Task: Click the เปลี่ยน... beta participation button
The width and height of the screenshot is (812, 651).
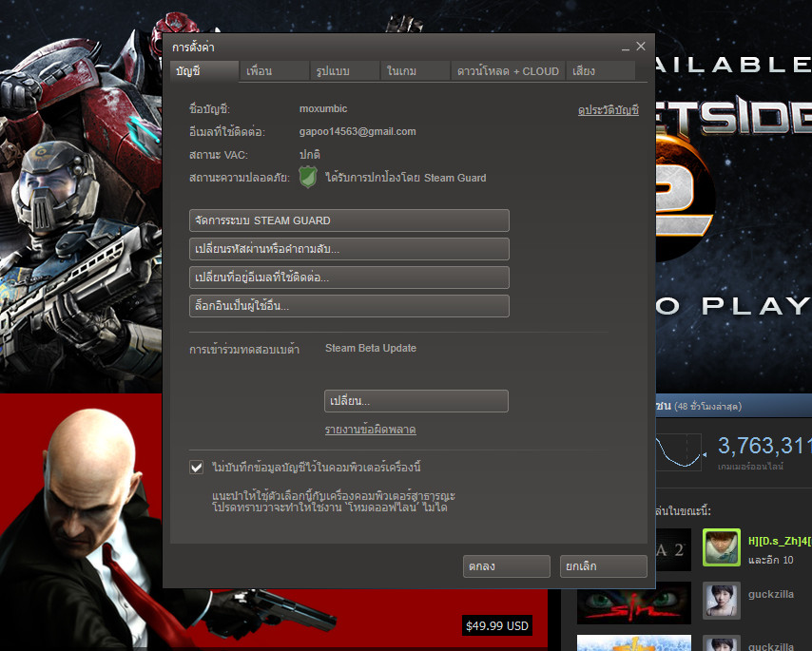Action: 416,401
